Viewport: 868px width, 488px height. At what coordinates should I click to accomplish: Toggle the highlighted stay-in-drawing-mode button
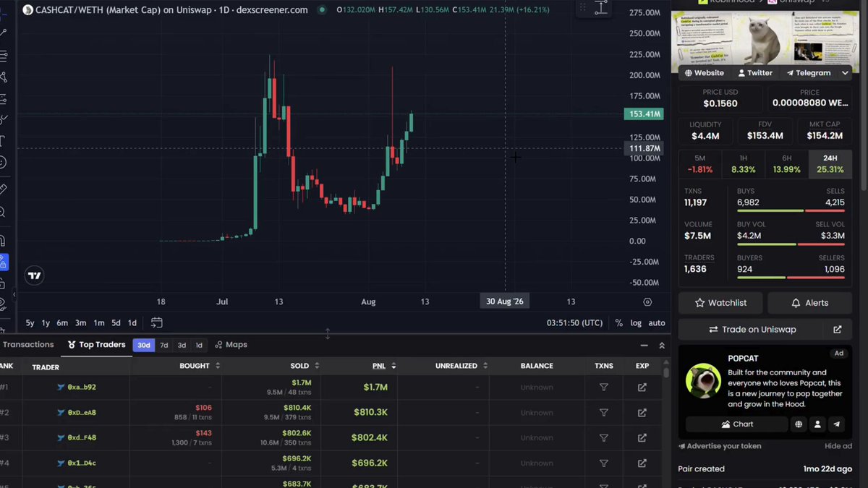coord(3,262)
